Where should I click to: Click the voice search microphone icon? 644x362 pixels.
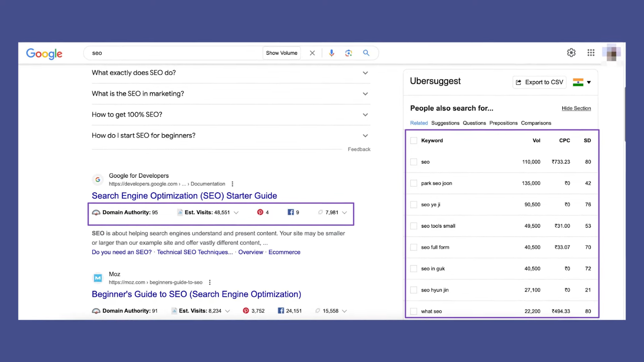pos(331,53)
